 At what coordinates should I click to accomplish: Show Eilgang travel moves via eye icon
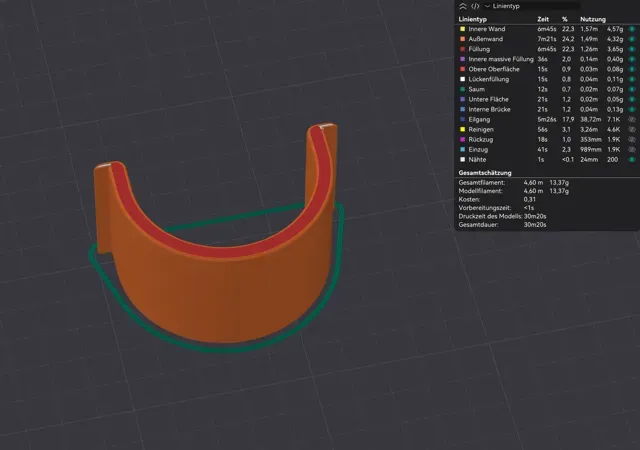[632, 119]
